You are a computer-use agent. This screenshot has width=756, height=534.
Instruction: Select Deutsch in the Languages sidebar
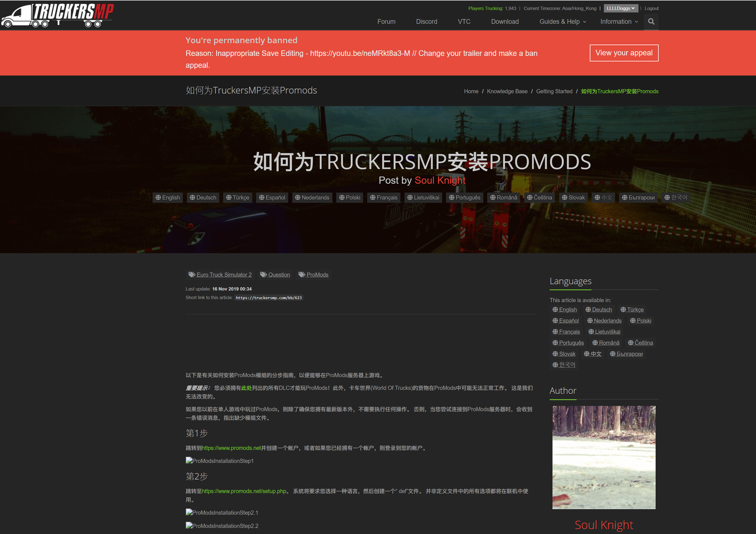[599, 310]
